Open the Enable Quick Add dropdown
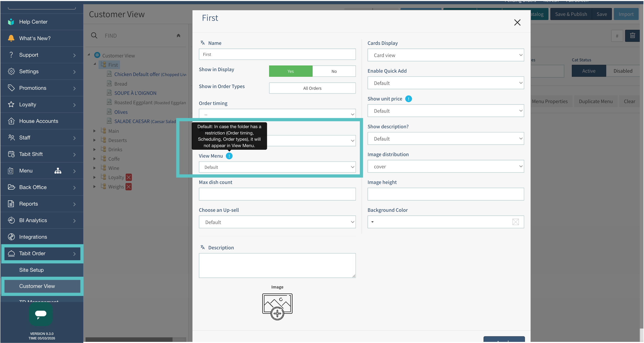644x343 pixels. coord(446,83)
